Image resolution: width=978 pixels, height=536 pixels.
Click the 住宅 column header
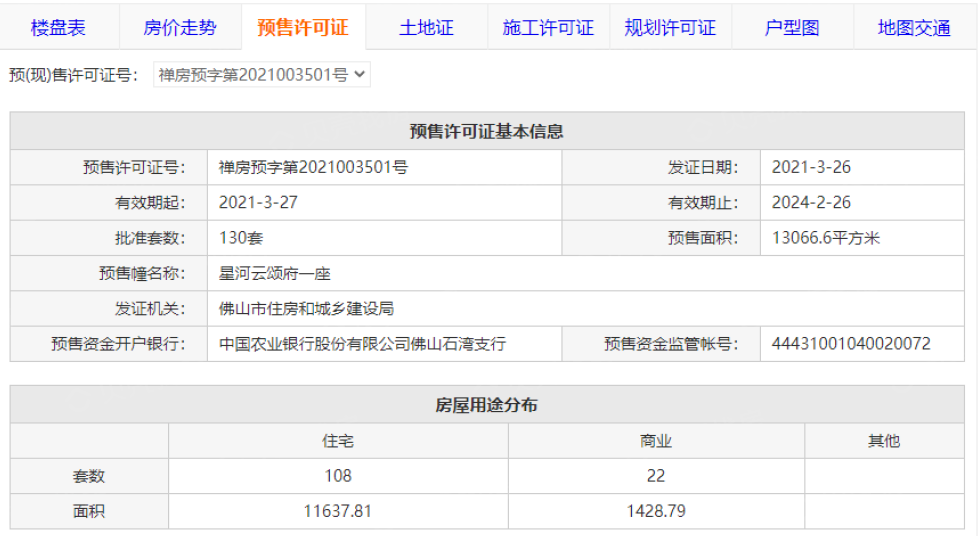point(338,440)
